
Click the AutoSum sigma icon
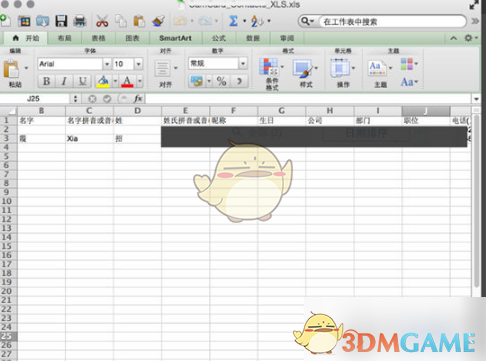(x=233, y=21)
